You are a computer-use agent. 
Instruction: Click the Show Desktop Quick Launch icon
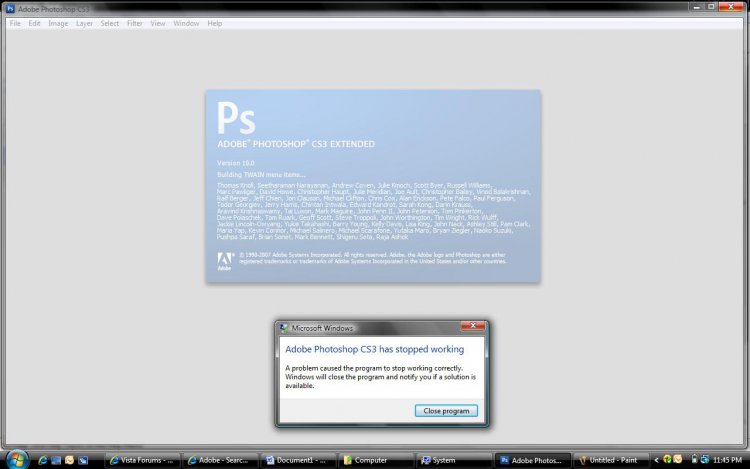[x=56, y=460]
